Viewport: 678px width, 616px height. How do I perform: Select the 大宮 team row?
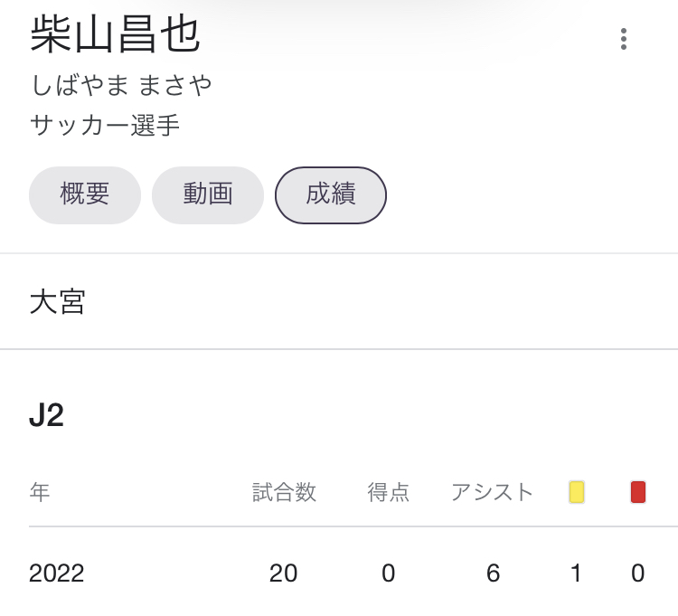pyautogui.click(x=58, y=302)
